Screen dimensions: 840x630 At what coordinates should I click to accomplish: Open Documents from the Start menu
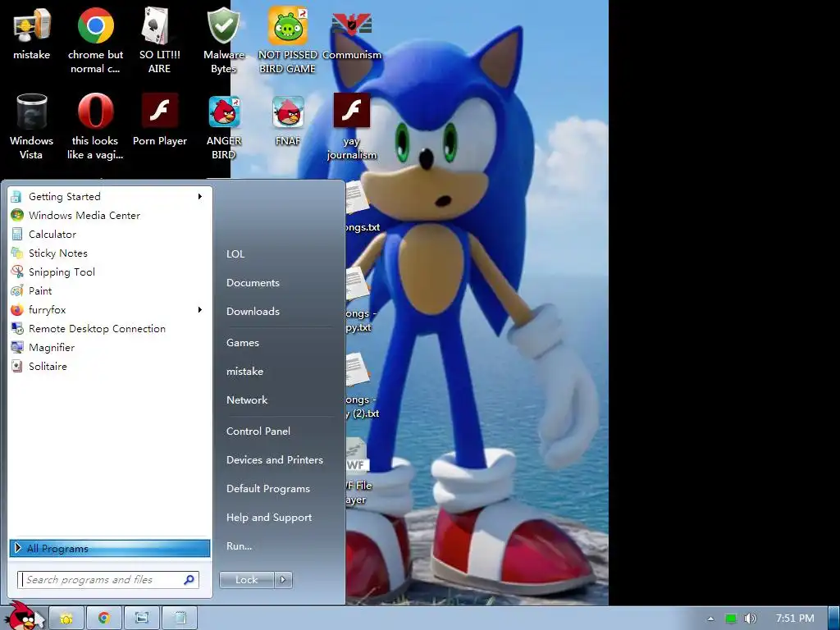253,283
